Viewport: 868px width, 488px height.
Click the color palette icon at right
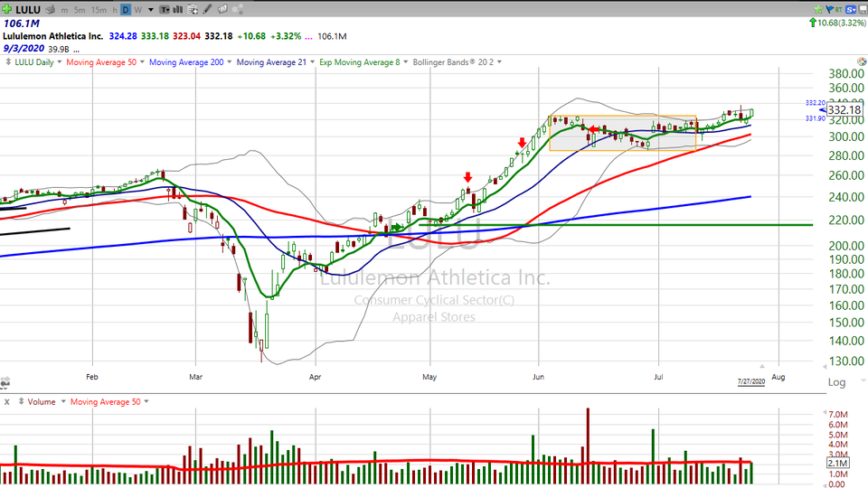click(x=239, y=10)
